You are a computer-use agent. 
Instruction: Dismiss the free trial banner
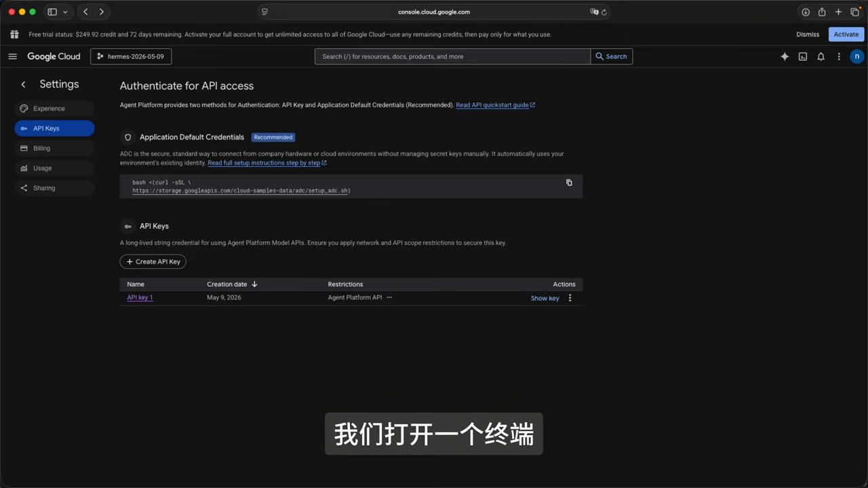(808, 35)
